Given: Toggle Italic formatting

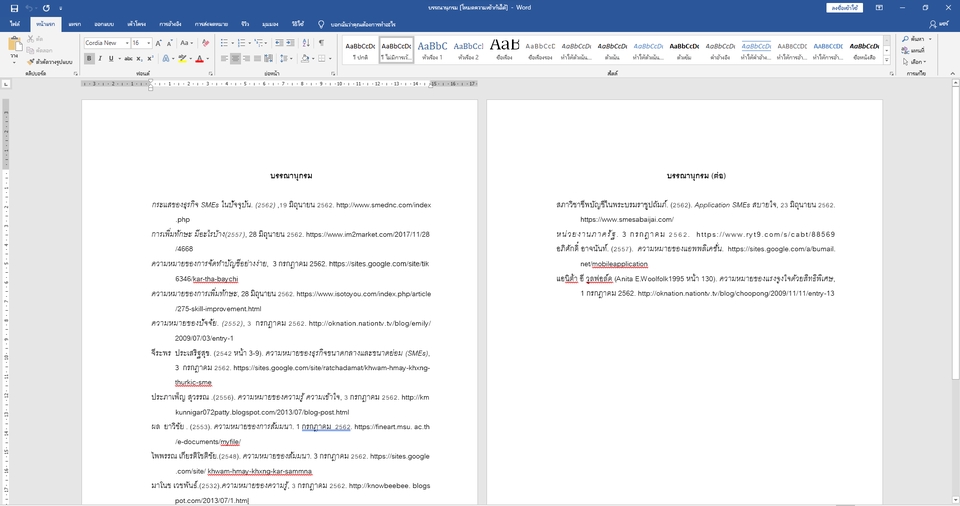Looking at the screenshot, I should pos(100,59).
